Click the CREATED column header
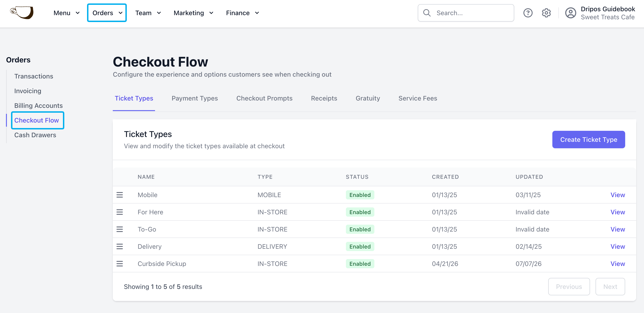The image size is (644, 313). click(x=445, y=177)
